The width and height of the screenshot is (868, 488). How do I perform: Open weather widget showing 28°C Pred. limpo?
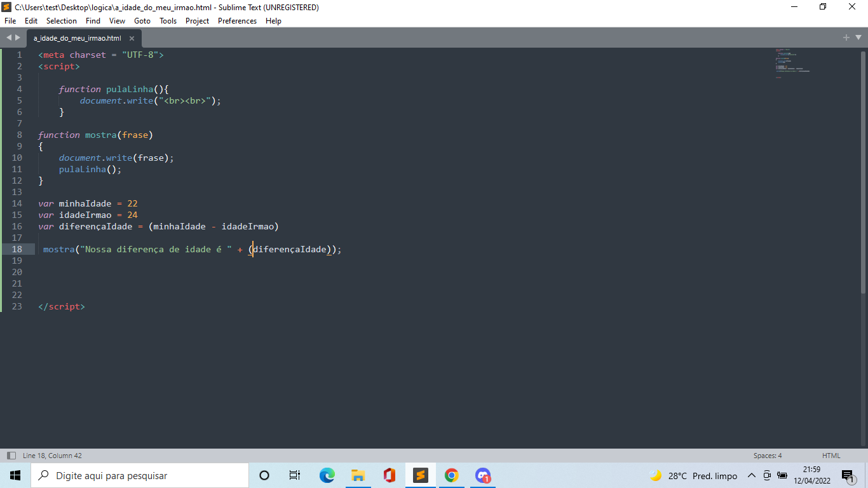click(693, 475)
